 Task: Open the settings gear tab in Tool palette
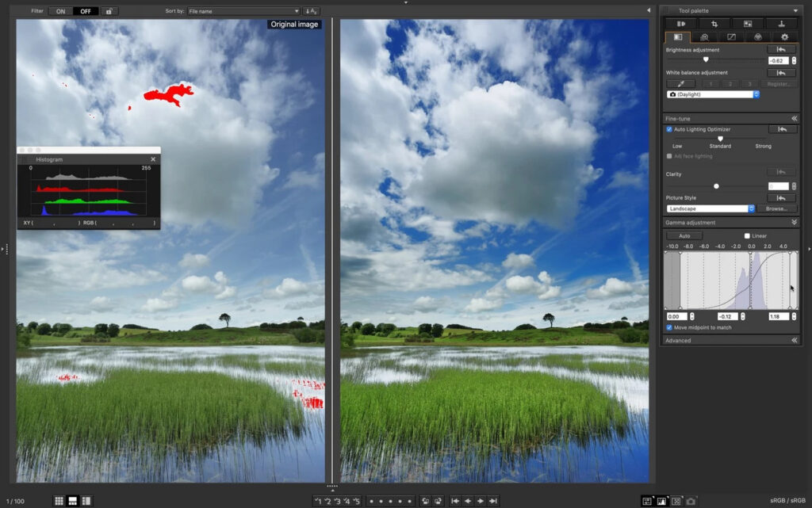tap(784, 37)
